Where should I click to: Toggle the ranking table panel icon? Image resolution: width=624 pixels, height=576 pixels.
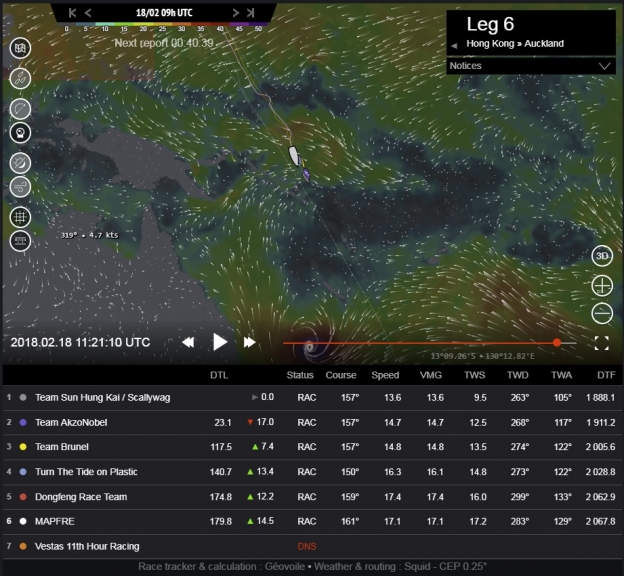20,241
